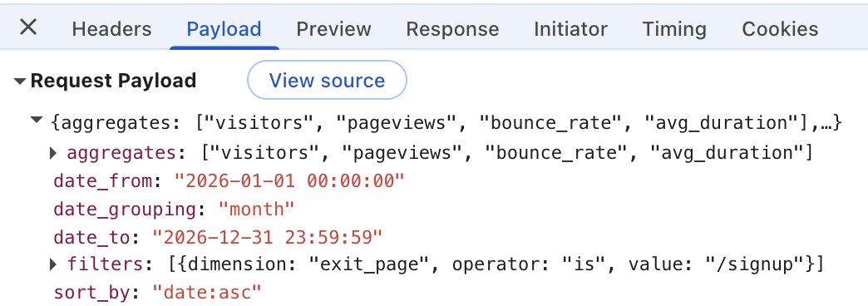Select the sort_by value "date:asc"

coord(206,292)
